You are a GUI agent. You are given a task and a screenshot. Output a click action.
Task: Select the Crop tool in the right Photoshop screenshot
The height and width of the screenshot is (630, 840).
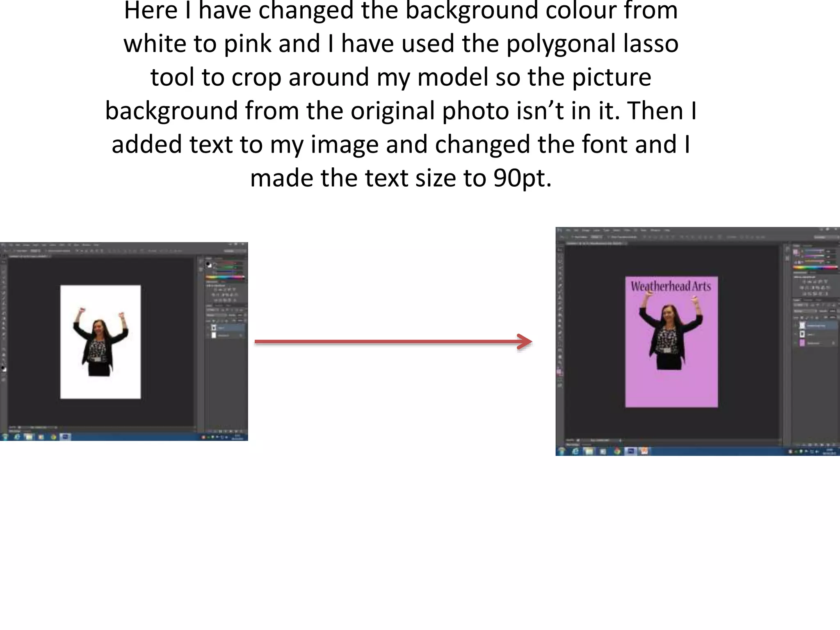(560, 273)
